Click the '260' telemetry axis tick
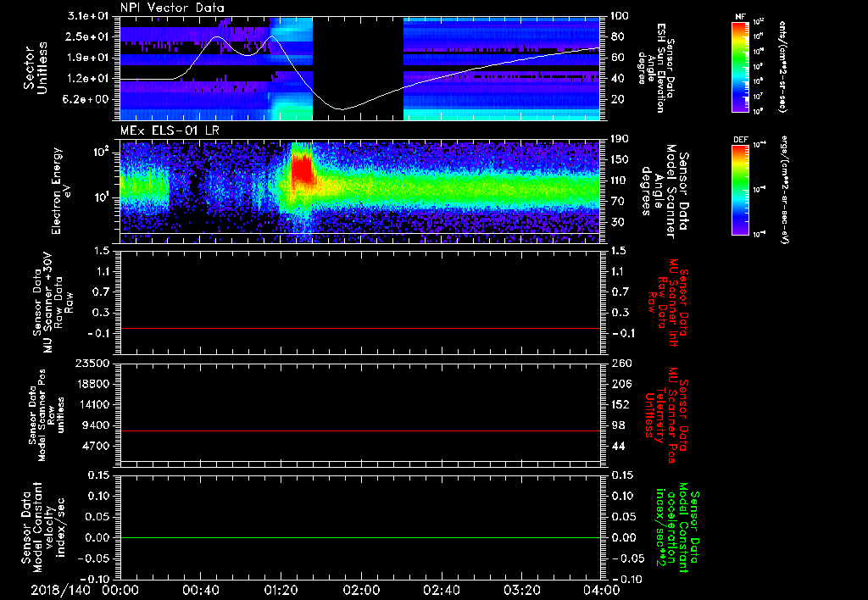The width and height of the screenshot is (868, 600). pyautogui.click(x=621, y=364)
